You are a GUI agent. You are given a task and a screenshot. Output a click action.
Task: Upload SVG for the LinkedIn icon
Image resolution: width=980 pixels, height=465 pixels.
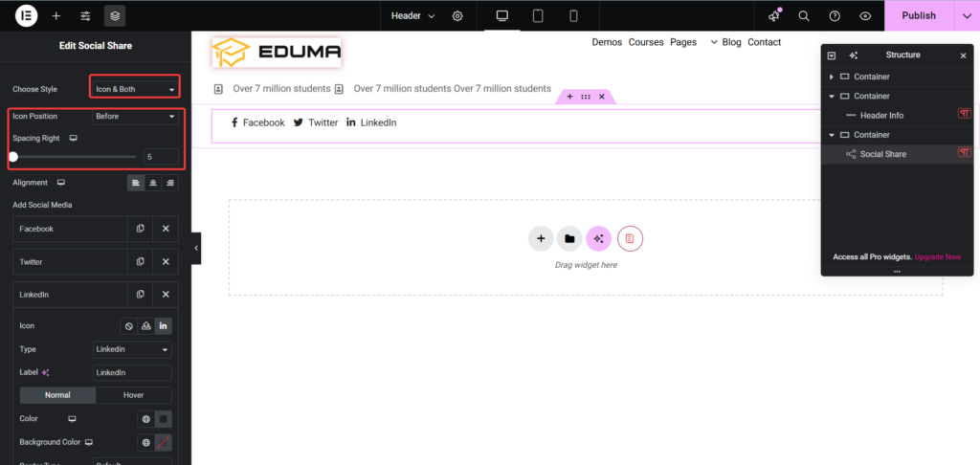tap(146, 325)
